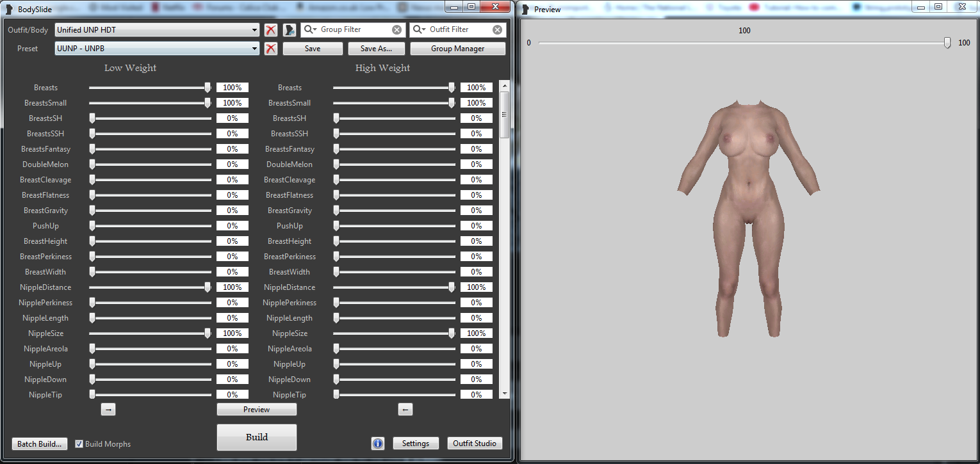This screenshot has width=980, height=464.
Task: Click the 3D body model preview
Action: [748, 219]
